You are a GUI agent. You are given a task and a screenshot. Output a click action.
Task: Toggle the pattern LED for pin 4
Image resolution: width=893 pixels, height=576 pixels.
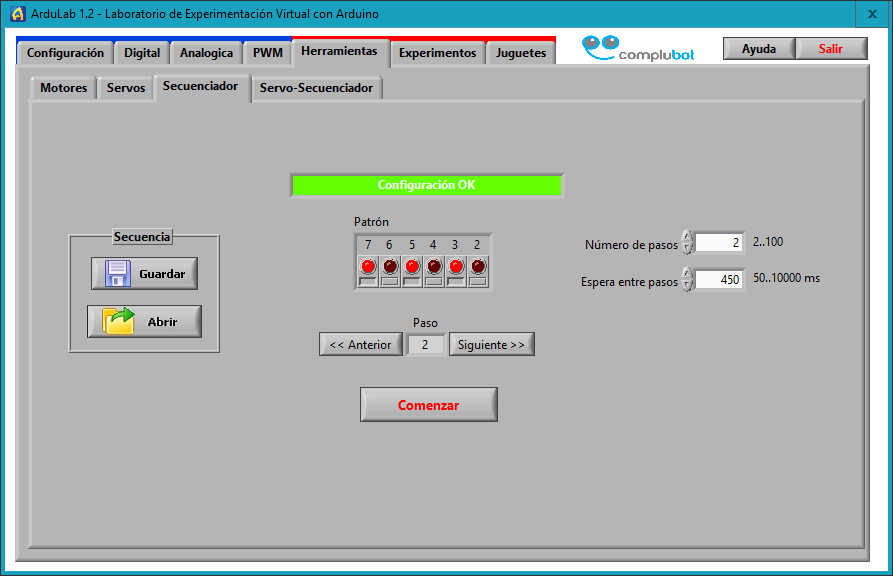pos(434,266)
